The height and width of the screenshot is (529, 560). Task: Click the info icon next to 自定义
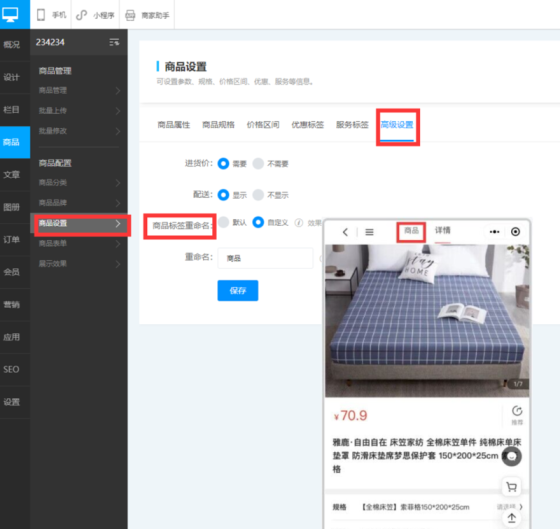pyautogui.click(x=299, y=223)
